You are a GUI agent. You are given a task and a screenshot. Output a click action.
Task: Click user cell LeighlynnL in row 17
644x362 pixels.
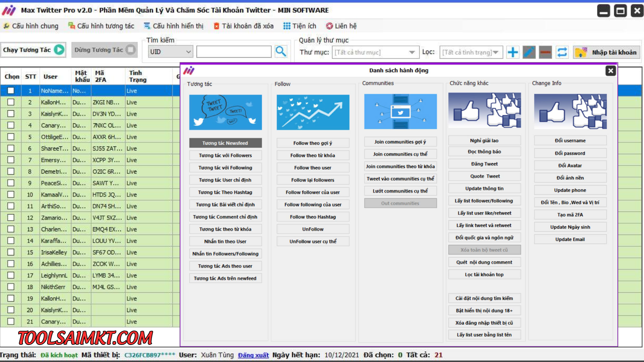[55, 275]
